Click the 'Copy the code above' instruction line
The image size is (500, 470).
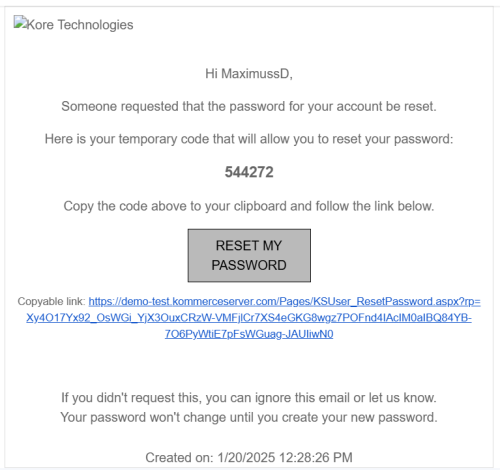pos(249,206)
